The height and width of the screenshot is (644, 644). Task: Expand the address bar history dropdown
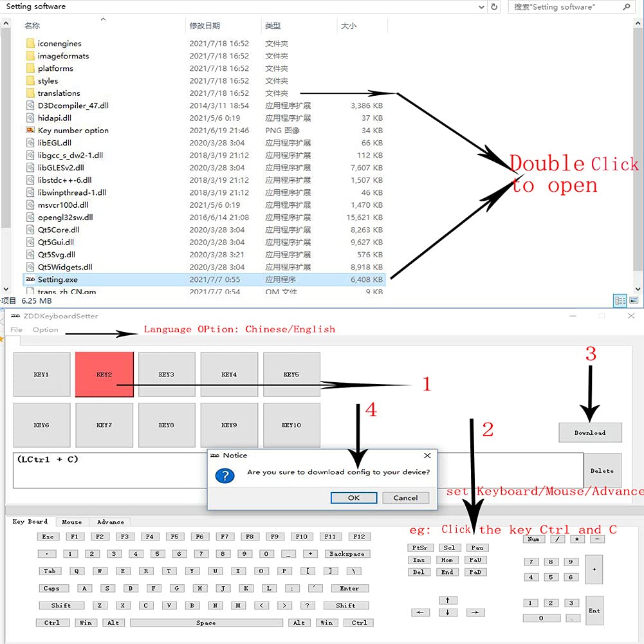pyautogui.click(x=481, y=7)
